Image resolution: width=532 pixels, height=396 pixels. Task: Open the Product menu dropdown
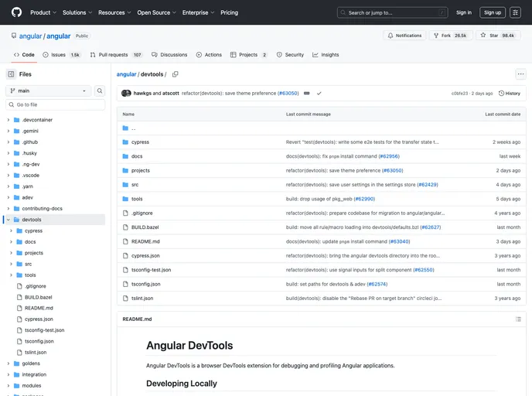(x=43, y=12)
